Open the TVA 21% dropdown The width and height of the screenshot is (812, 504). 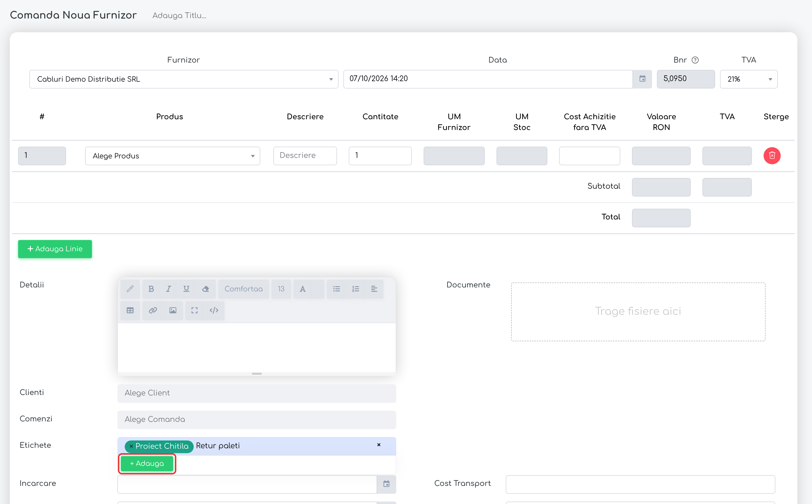click(749, 79)
